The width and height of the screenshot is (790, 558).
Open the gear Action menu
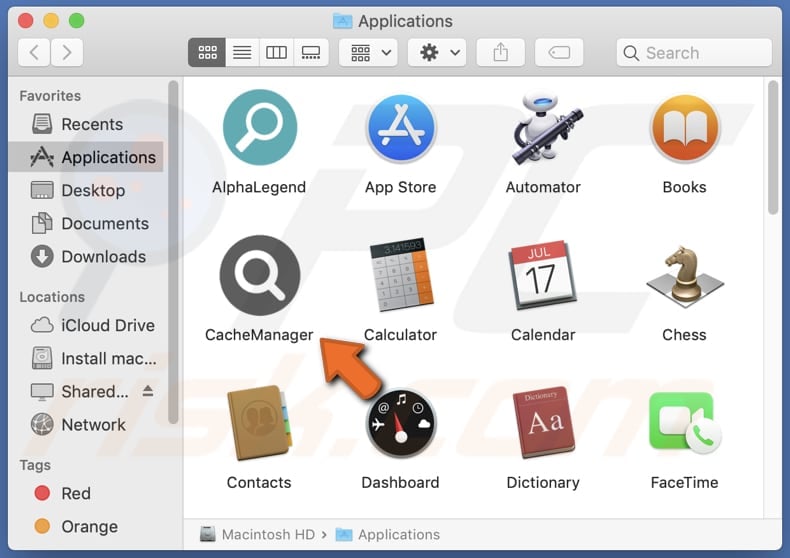tap(437, 52)
